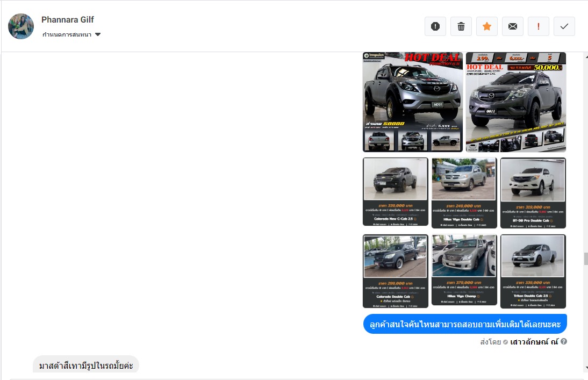This screenshot has width=588, height=380.
Task: Open Colorado Double Cab car image
Action: 395,271
